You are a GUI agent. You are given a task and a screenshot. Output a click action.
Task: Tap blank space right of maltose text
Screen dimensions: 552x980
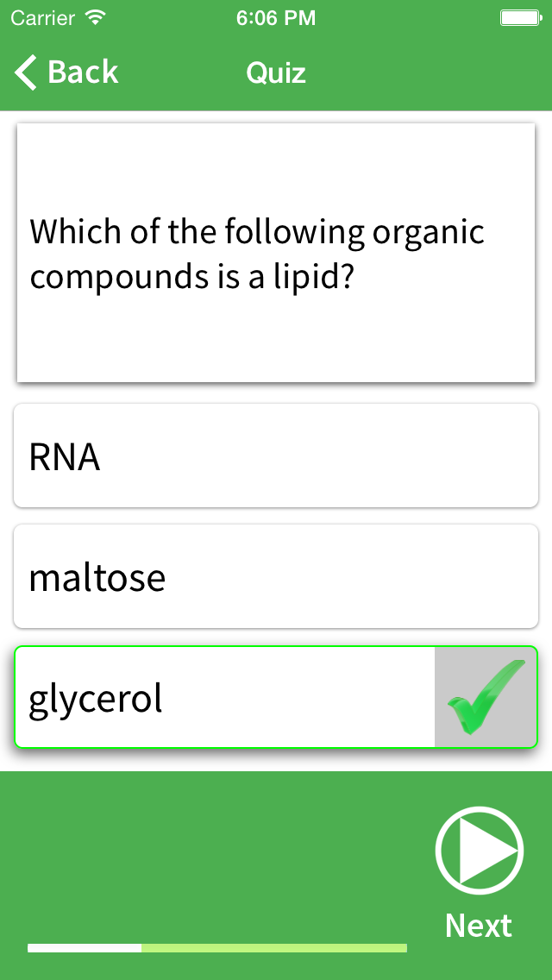pos(362,576)
